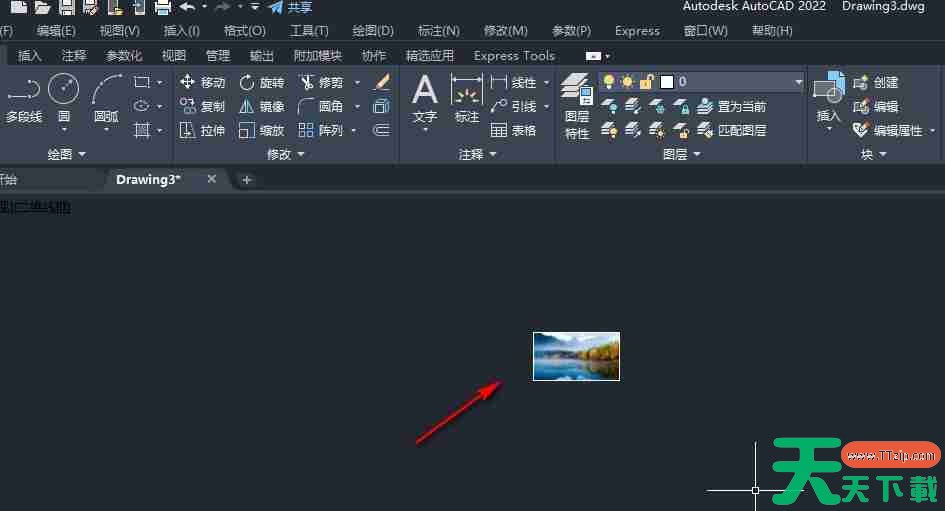Image resolution: width=945 pixels, height=511 pixels.
Task: Expand the Trim (修剪) dropdown arrow
Action: (x=357, y=82)
